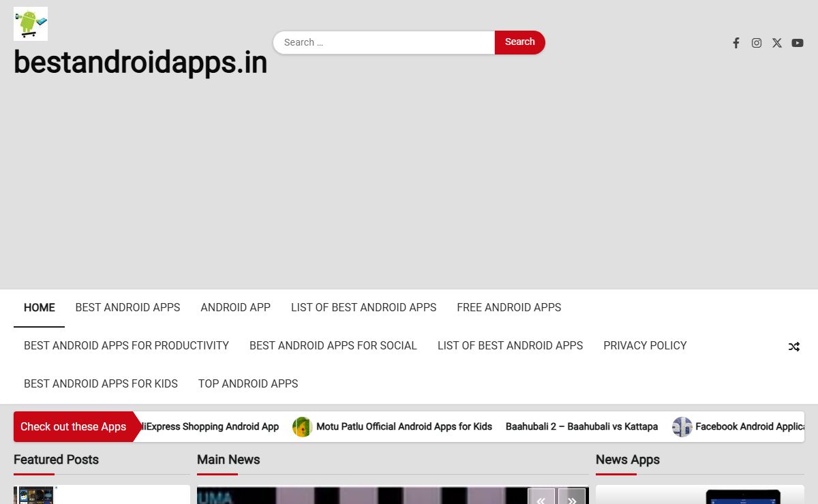The height and width of the screenshot is (504, 818).
Task: Click the red Search button
Action: click(519, 42)
